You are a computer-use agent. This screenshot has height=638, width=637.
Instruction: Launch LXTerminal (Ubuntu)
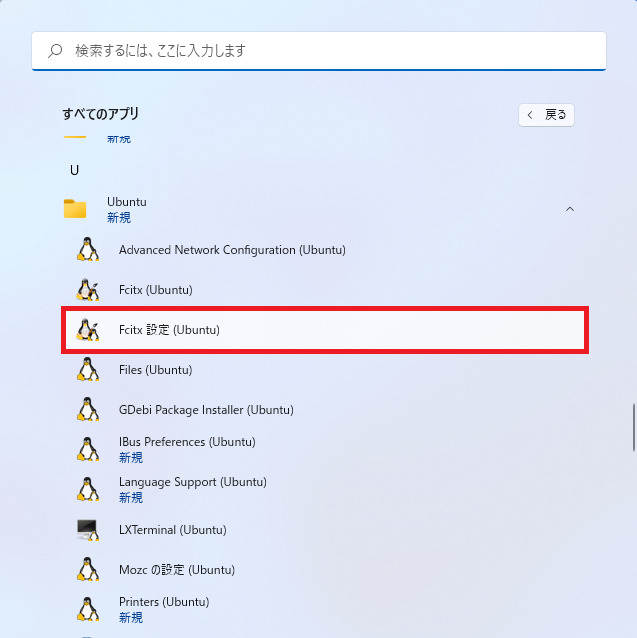pos(172,530)
